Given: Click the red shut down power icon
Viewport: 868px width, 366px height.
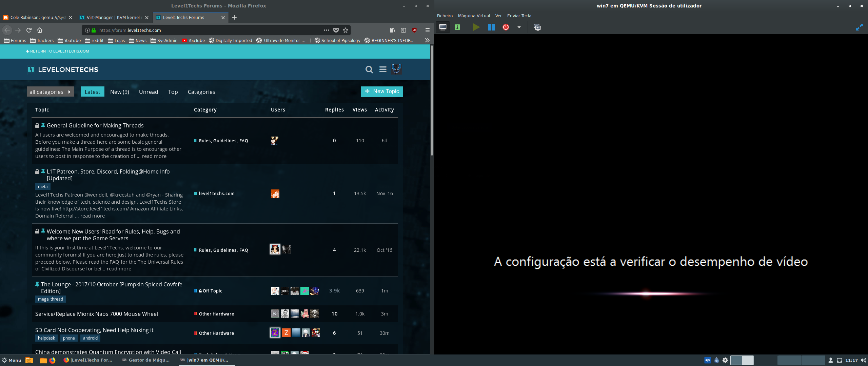Looking at the screenshot, I should pyautogui.click(x=506, y=27).
